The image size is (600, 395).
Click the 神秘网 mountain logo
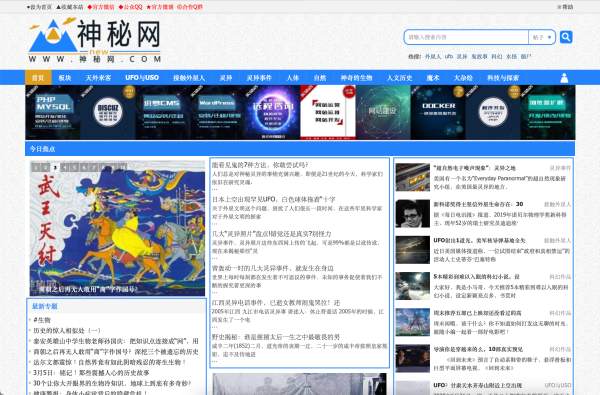95,41
